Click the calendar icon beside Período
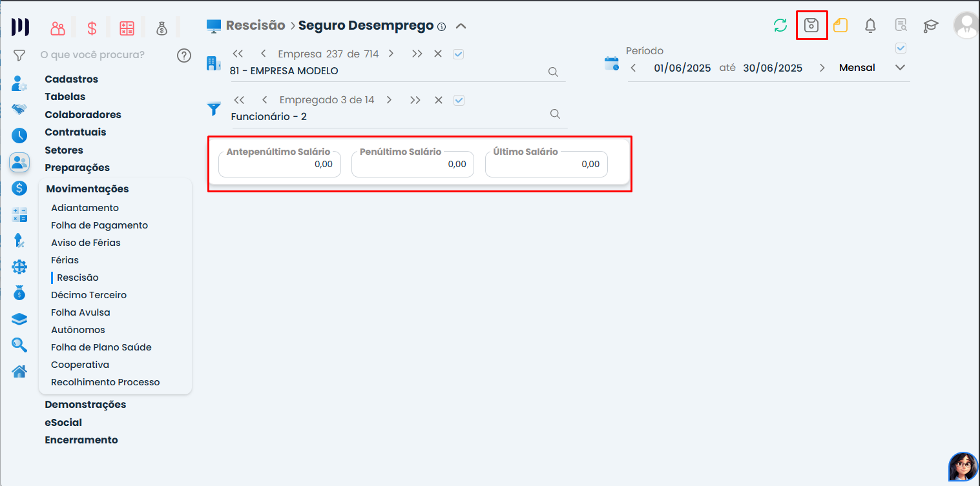 pos(611,63)
